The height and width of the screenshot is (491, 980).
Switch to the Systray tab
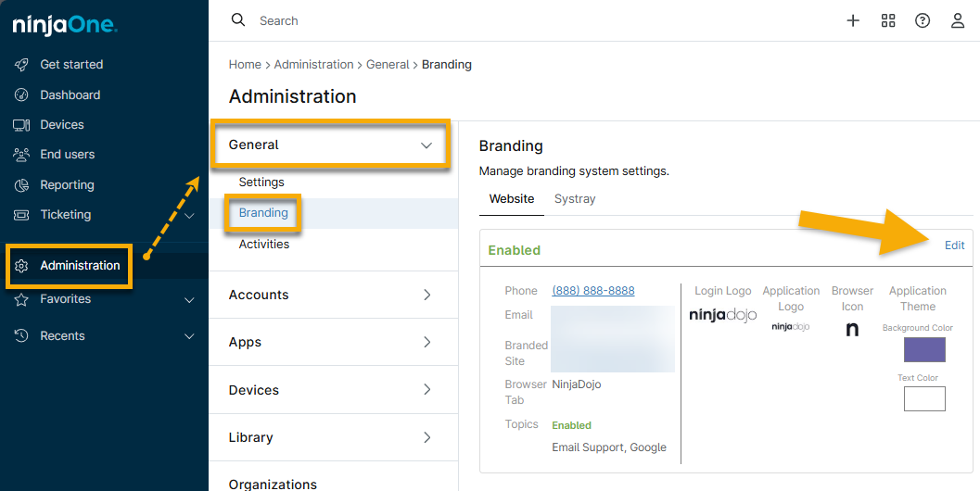point(575,199)
